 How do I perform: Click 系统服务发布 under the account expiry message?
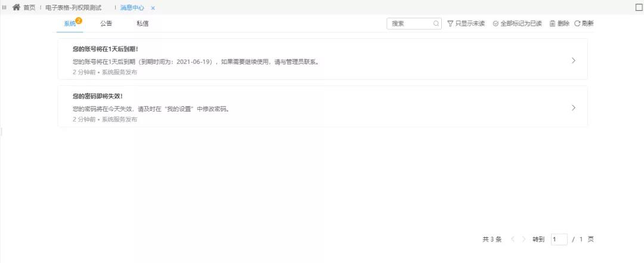coord(119,72)
